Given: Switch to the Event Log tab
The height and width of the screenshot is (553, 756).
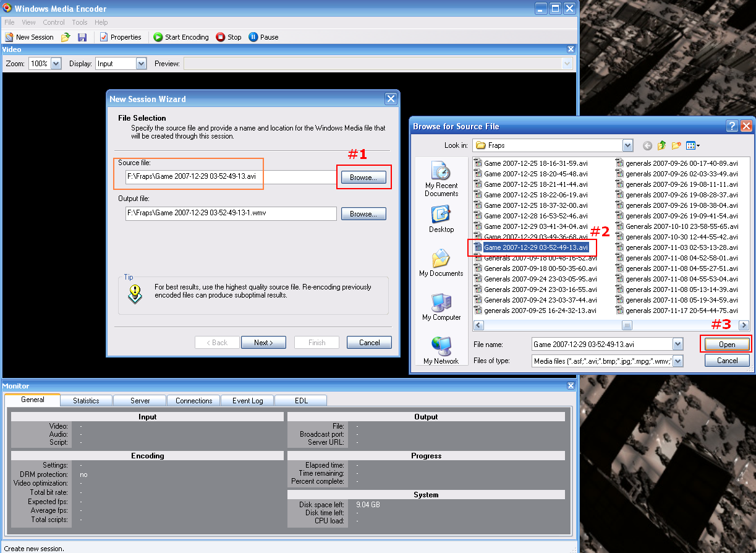Looking at the screenshot, I should (247, 401).
